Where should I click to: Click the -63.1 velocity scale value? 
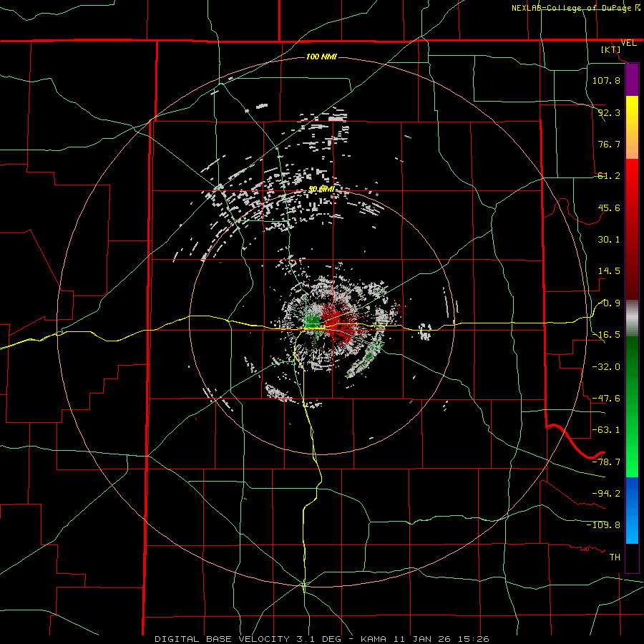point(606,430)
